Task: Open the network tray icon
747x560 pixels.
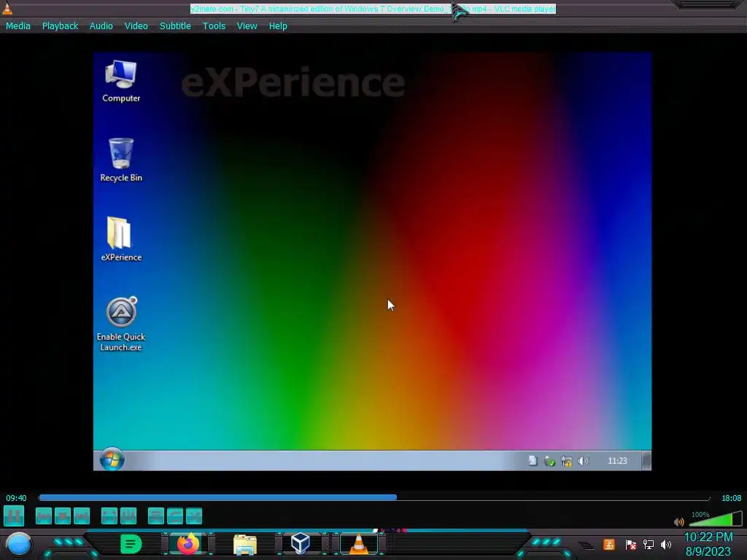Action: click(649, 544)
